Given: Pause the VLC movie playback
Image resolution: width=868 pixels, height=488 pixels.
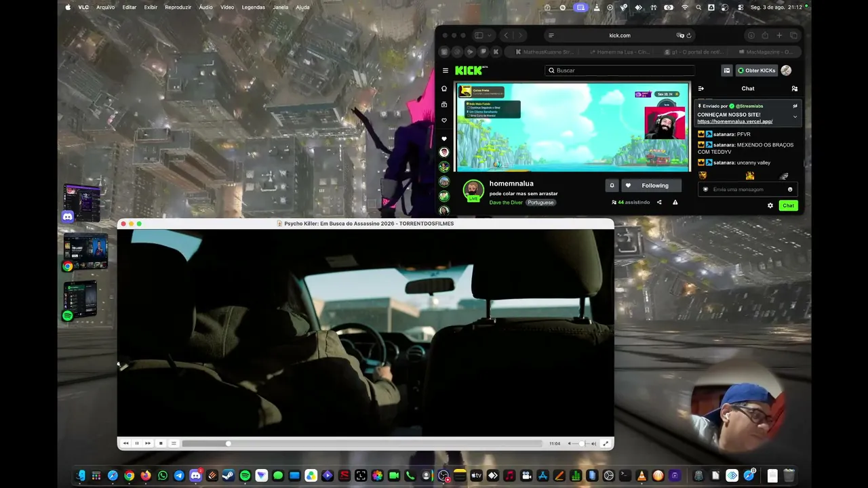Looking at the screenshot, I should (x=136, y=443).
